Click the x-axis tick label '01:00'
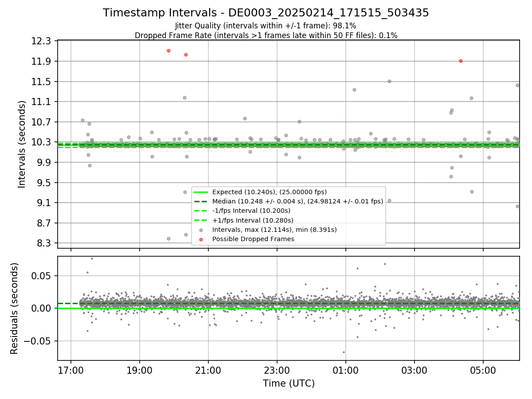Viewport: 532px width, 399px height. [346, 370]
